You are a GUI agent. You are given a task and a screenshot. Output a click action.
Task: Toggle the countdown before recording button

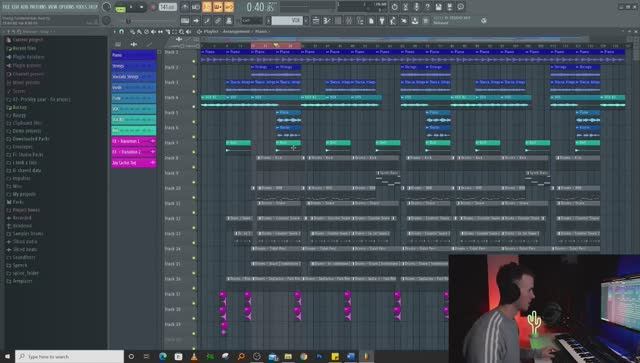click(207, 7)
